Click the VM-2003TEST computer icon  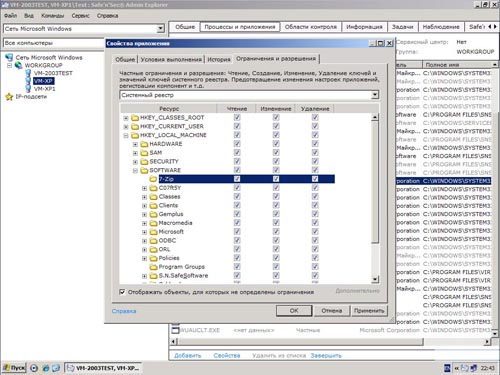28,73
